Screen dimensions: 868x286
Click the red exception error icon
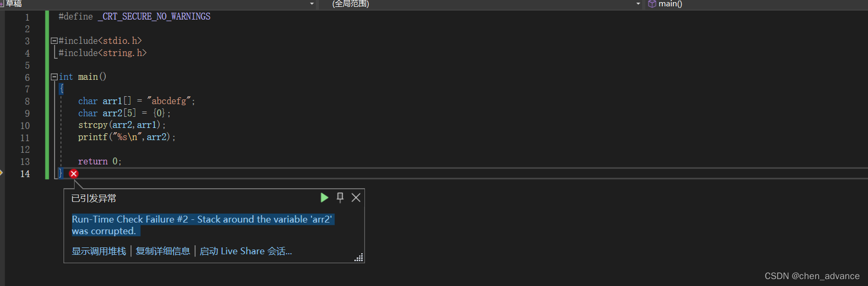point(74,174)
